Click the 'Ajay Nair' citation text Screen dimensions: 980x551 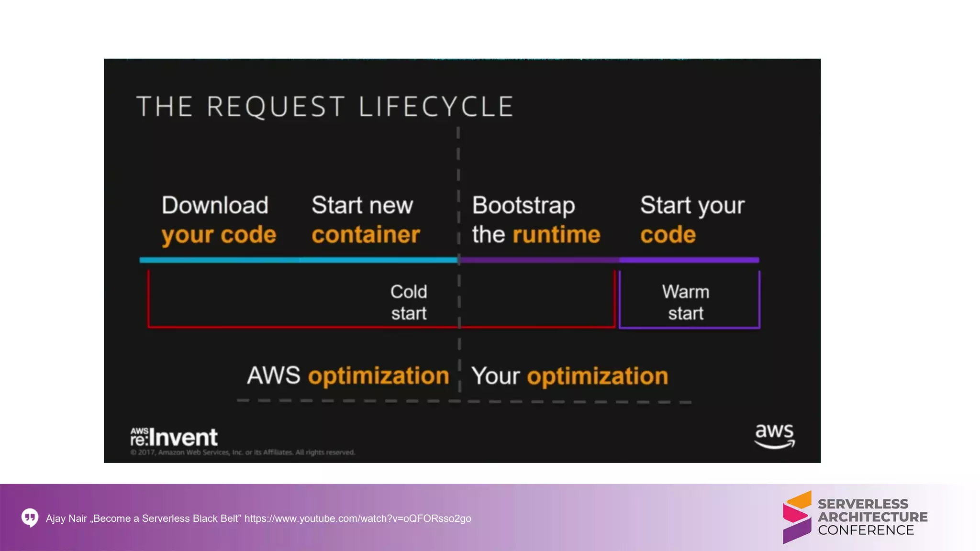tap(67, 518)
